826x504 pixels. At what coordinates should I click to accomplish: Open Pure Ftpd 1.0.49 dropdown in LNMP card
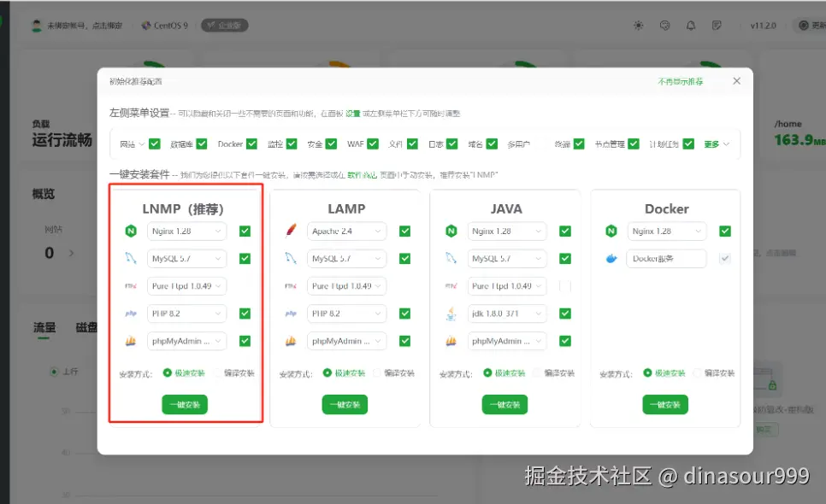[x=186, y=286]
